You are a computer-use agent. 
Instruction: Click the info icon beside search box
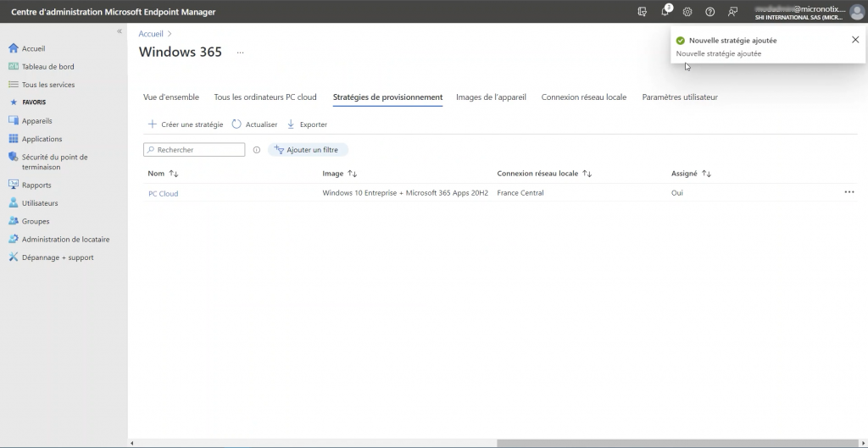click(256, 150)
